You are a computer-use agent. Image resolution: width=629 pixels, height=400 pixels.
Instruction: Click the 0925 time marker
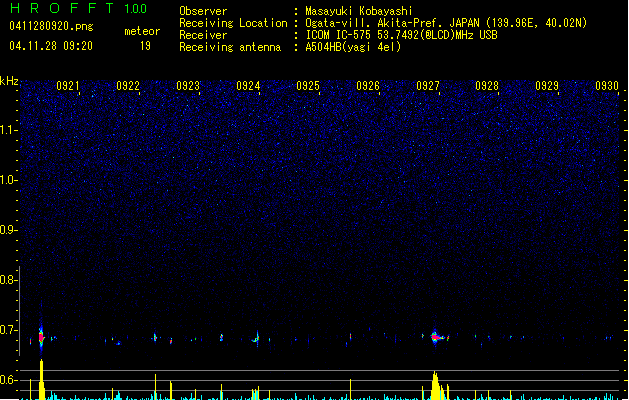point(308,86)
